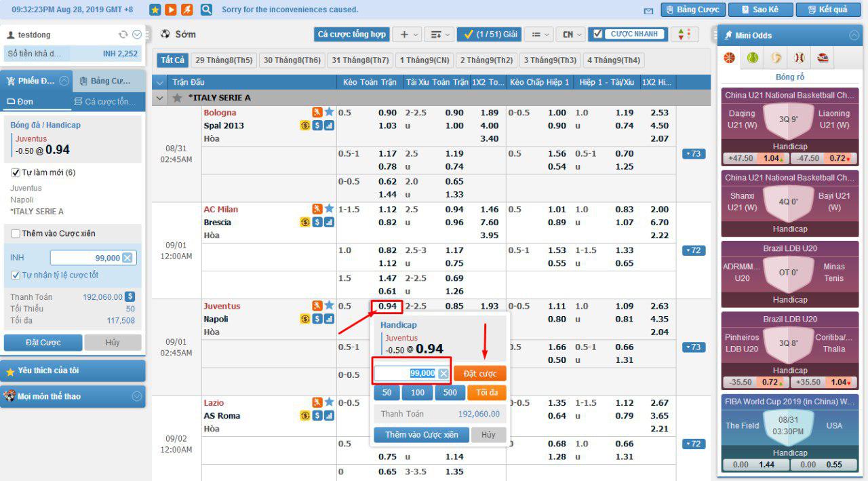Clear the bet slip stake amount
The height and width of the screenshot is (481, 868).
127,258
